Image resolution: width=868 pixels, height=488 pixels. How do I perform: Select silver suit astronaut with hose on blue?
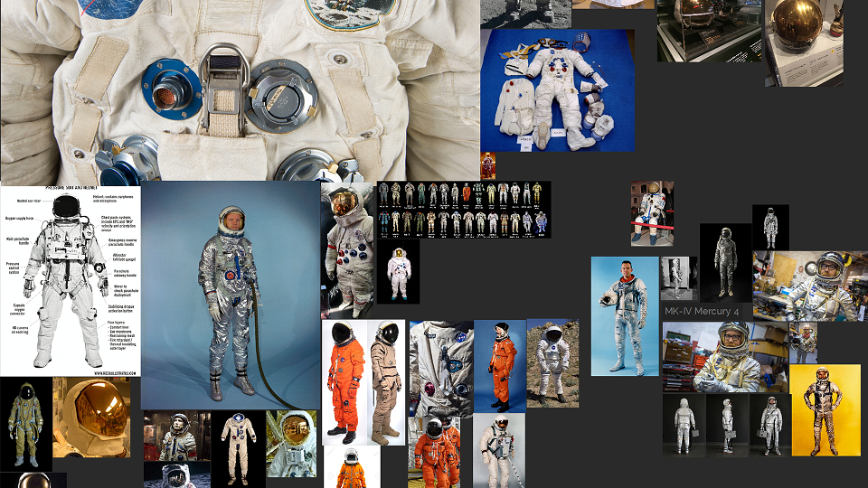pyautogui.click(x=231, y=295)
